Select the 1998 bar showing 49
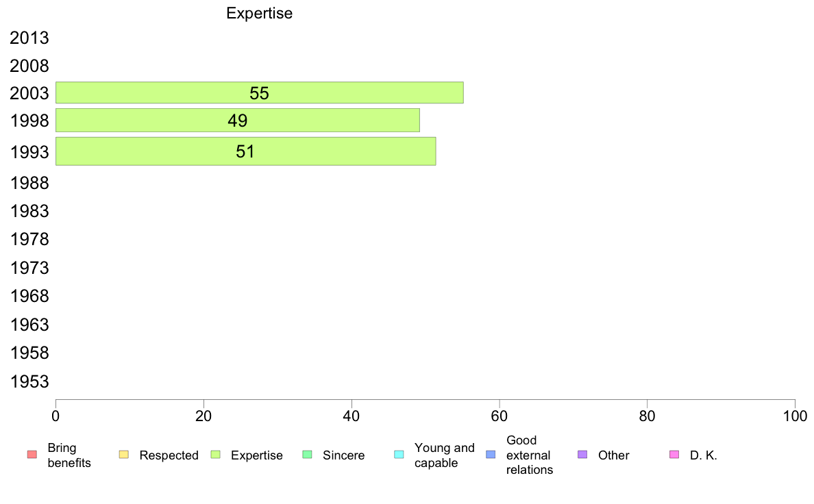Image resolution: width=814 pixels, height=504 pixels. (x=238, y=121)
